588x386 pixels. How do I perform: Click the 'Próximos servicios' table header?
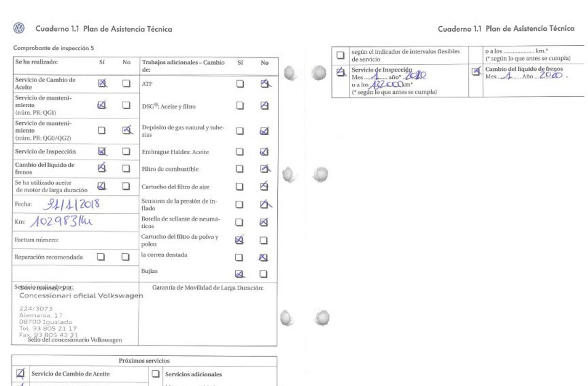(x=144, y=361)
